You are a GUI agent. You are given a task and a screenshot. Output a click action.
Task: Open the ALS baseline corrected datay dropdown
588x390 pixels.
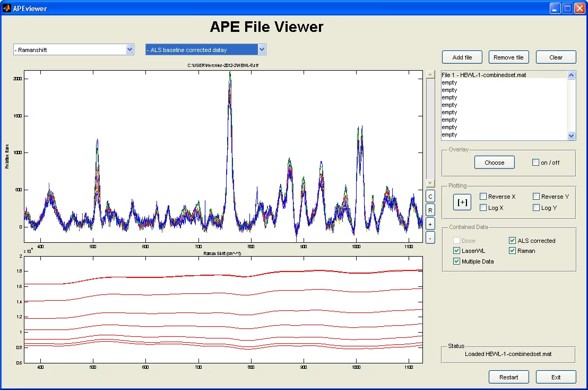(206, 49)
